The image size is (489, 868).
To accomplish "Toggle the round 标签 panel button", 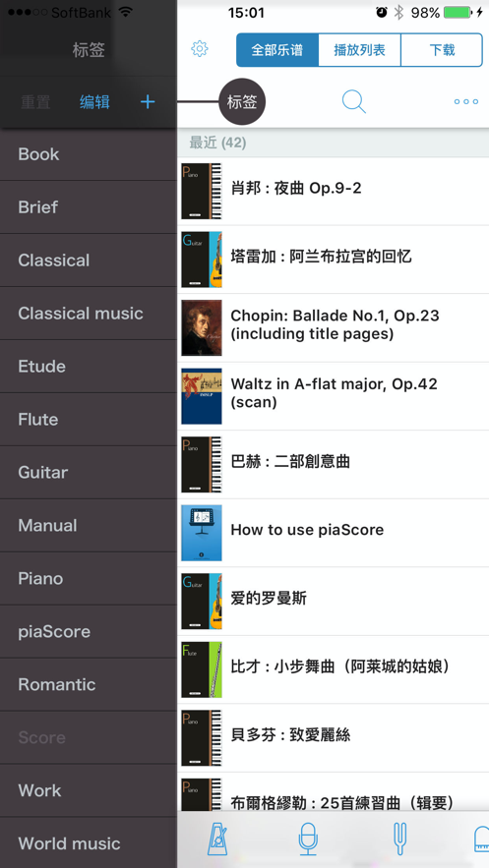I will [x=242, y=102].
